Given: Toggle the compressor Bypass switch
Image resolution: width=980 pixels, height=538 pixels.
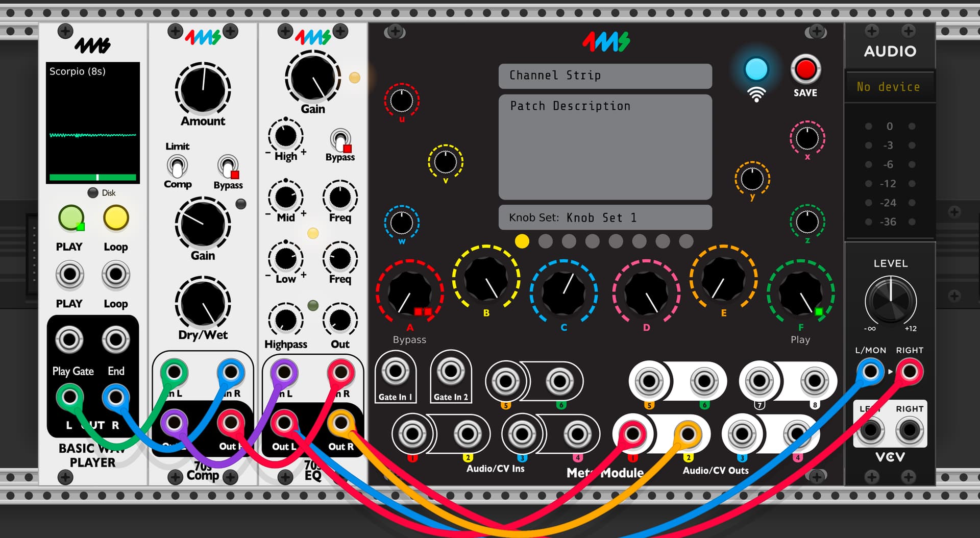Looking at the screenshot, I should pos(228,166).
